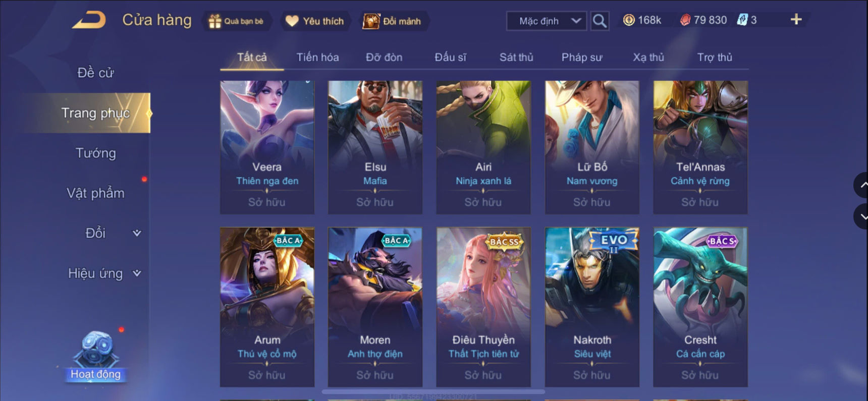Viewport: 868px width, 401px height.
Task: Open the Vật phẩm sidebar section
Action: 96,193
